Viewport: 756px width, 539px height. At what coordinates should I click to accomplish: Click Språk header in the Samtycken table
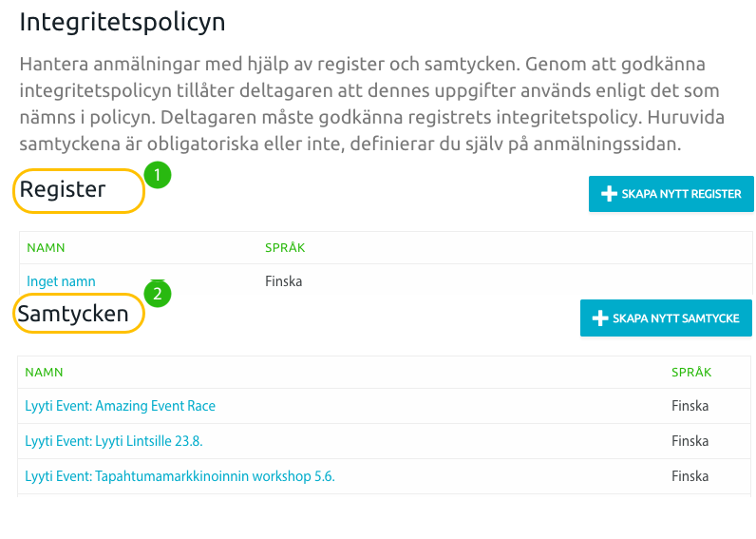point(691,373)
